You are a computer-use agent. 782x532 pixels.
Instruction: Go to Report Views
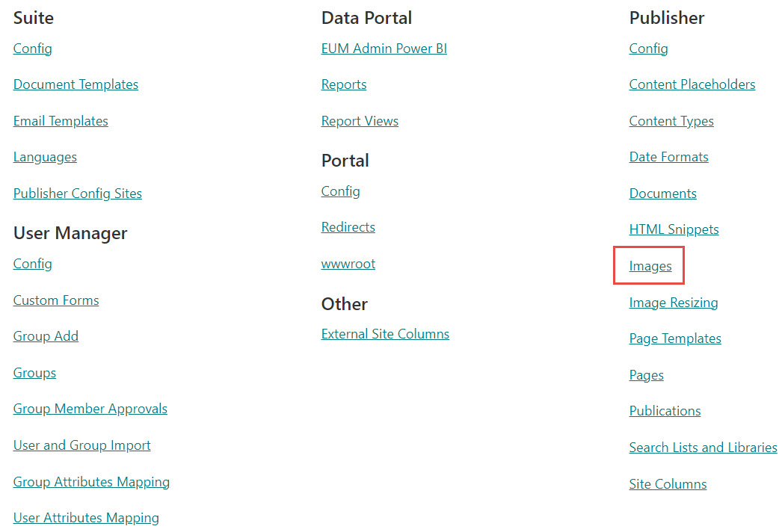click(x=360, y=120)
